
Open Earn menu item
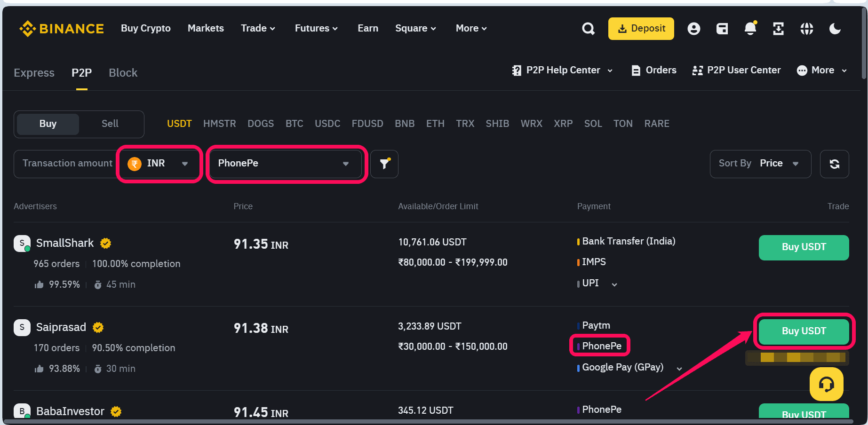[x=368, y=28]
